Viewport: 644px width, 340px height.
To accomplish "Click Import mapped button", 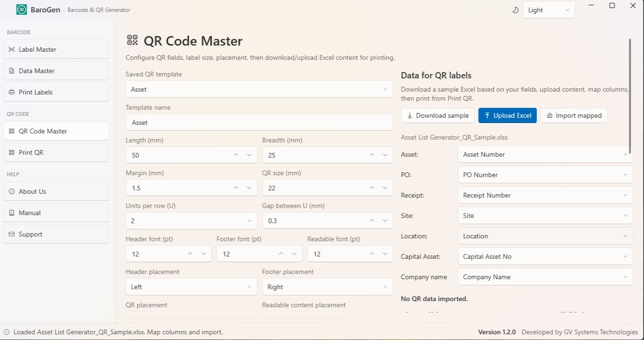I will pos(574,115).
